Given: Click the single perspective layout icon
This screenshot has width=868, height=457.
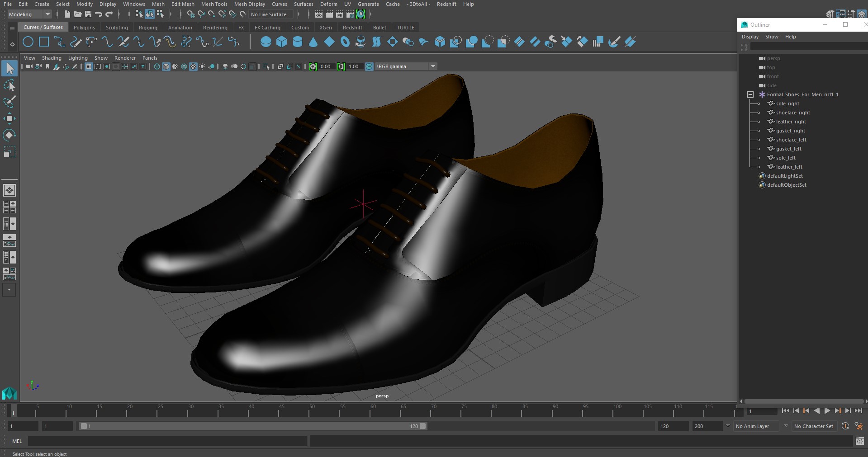Looking at the screenshot, I should coord(9,190).
